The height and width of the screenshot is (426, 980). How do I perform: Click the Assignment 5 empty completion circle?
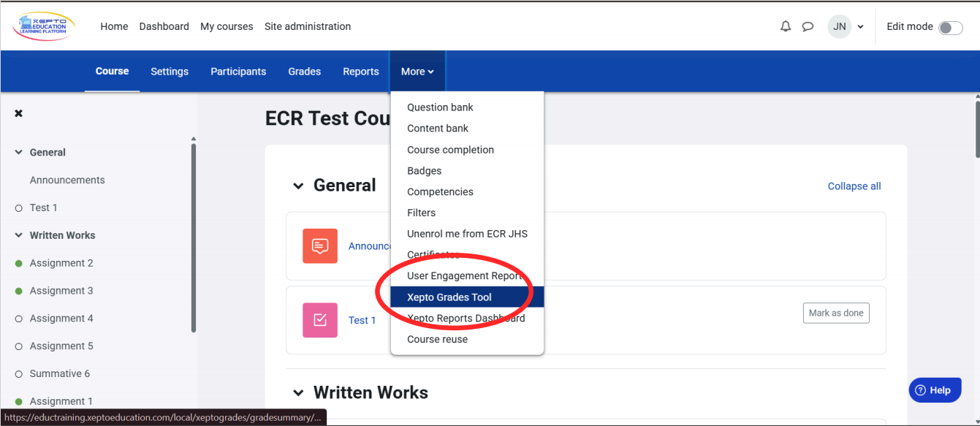pyautogui.click(x=19, y=346)
